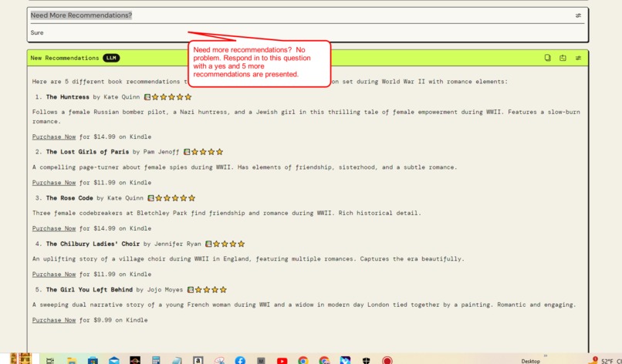Click the 'New Recommendations' block title
This screenshot has height=364, width=622.
tap(65, 58)
